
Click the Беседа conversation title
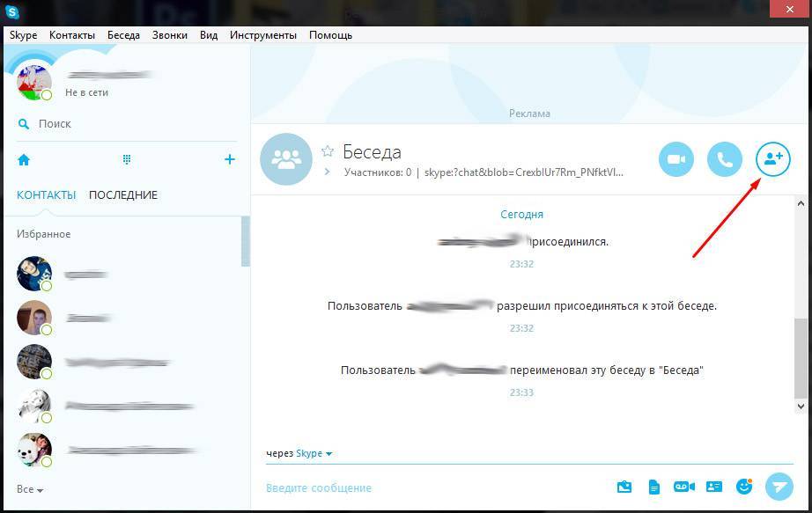tap(372, 152)
